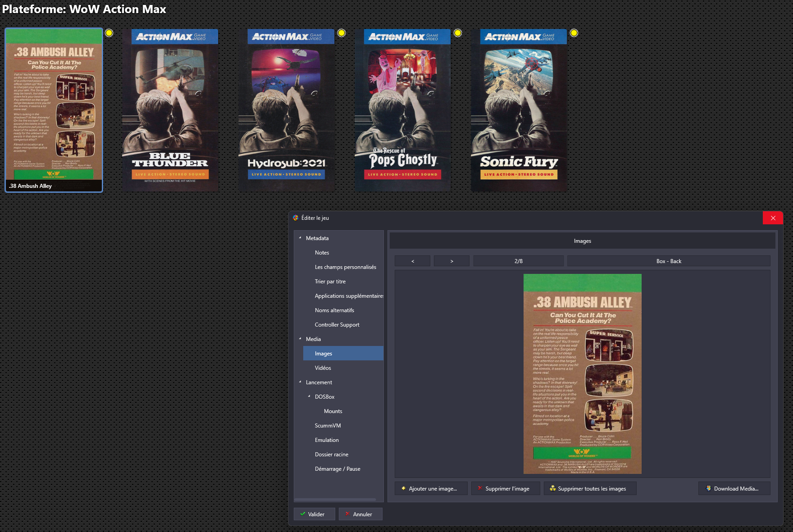Cancel editing with Annuler
793x532 pixels.
coord(360,514)
